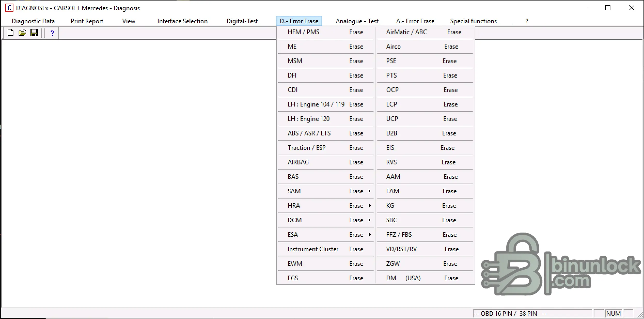This screenshot has height=319, width=644.
Task: Select AIRBAG Erase entry
Action: (325, 162)
